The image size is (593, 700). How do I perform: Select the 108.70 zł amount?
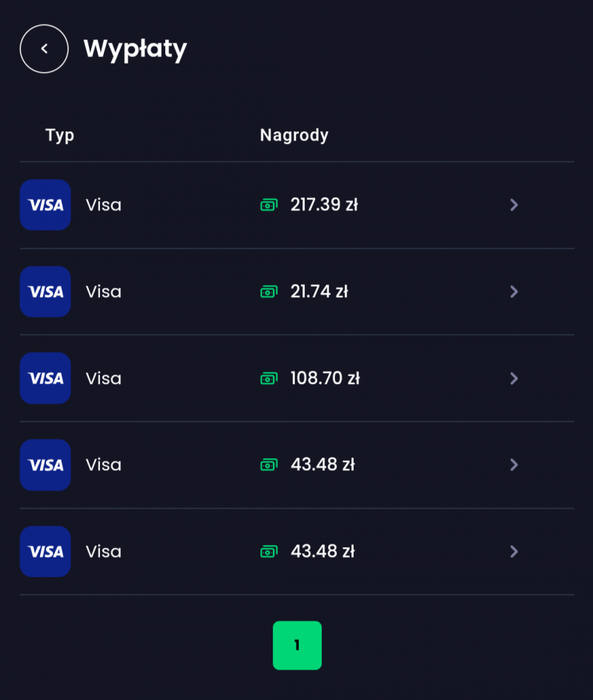[x=325, y=378]
